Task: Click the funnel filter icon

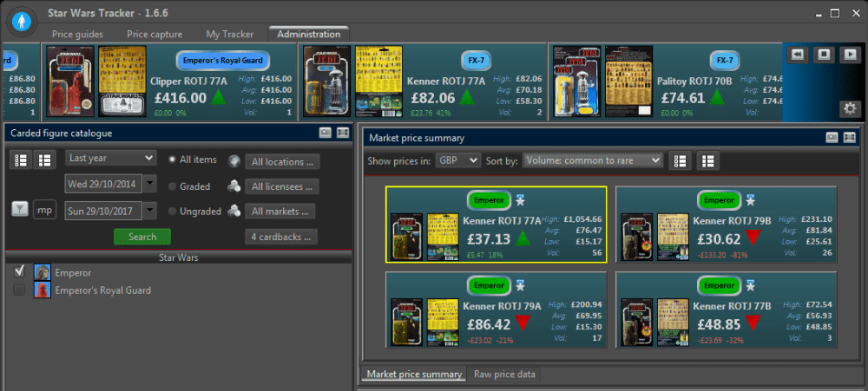Action: pos(21,210)
